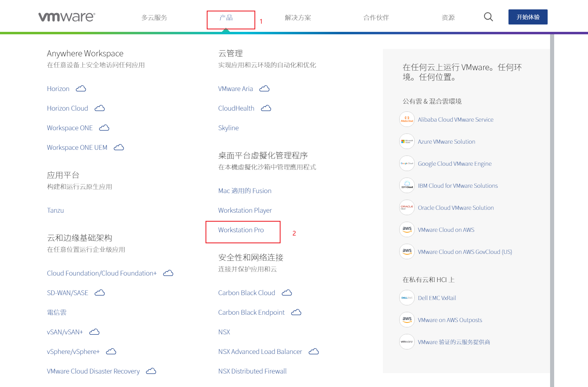Click the IBM Cloud logo icon
The height and width of the screenshot is (387, 588).
tap(407, 185)
